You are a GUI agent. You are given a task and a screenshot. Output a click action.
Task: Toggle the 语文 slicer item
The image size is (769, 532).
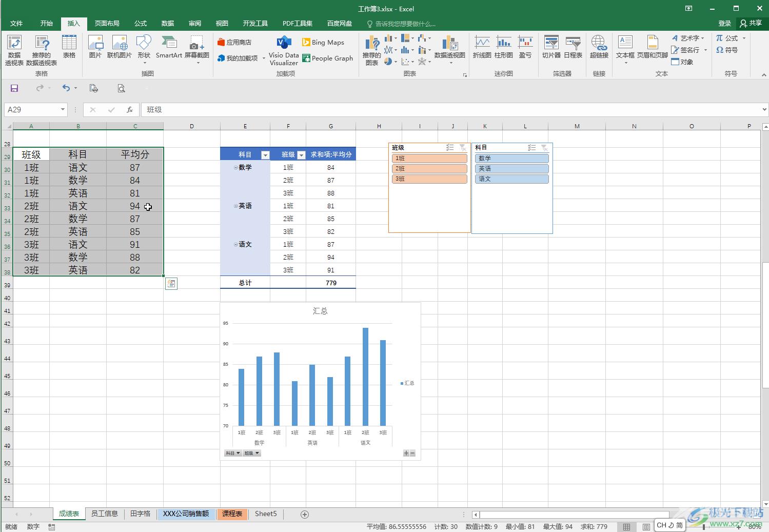[511, 179]
